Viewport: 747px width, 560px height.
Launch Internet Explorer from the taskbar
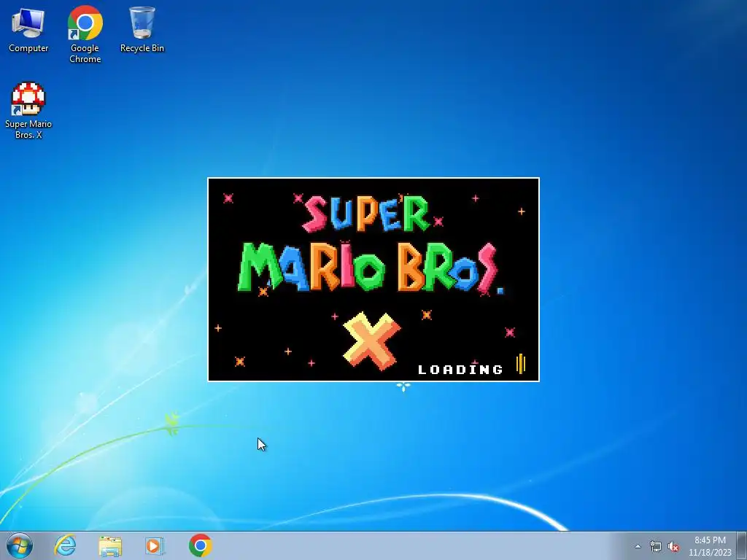[x=65, y=545]
